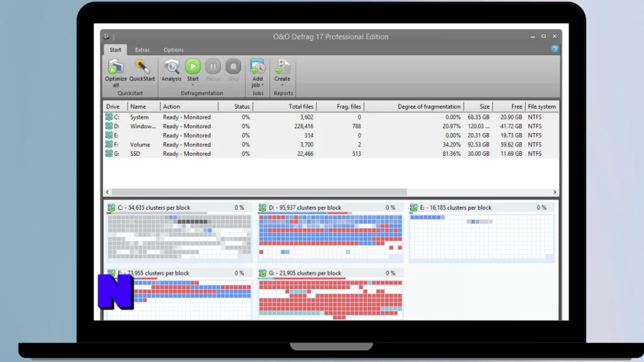The width and height of the screenshot is (644, 362).
Task: Pause the defragmentation
Action: click(x=213, y=66)
